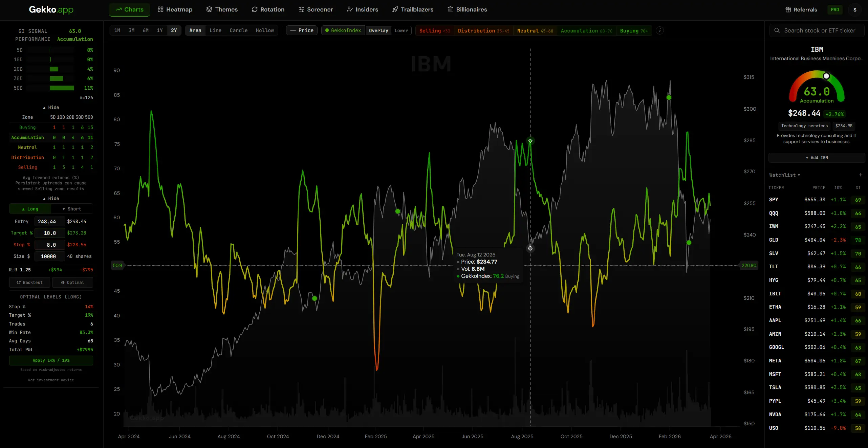Add IBM to the watchlist

click(x=817, y=158)
